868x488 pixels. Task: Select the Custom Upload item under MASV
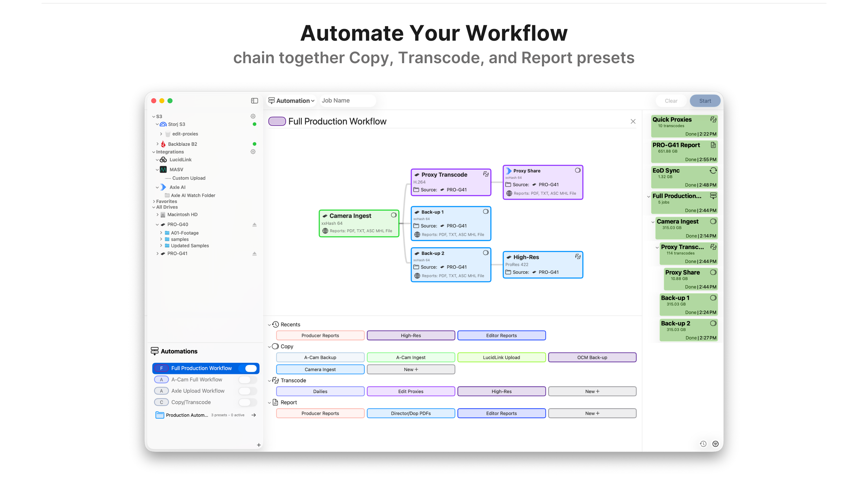188,178
